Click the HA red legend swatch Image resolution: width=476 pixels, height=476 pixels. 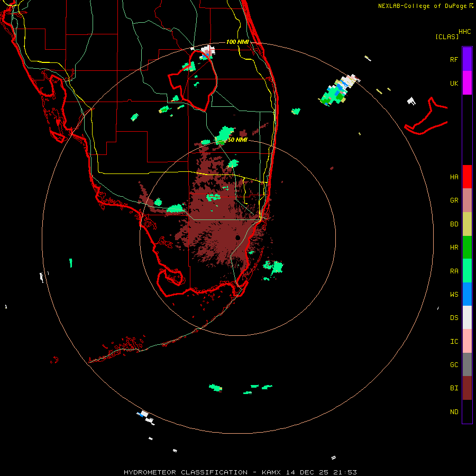click(x=467, y=177)
